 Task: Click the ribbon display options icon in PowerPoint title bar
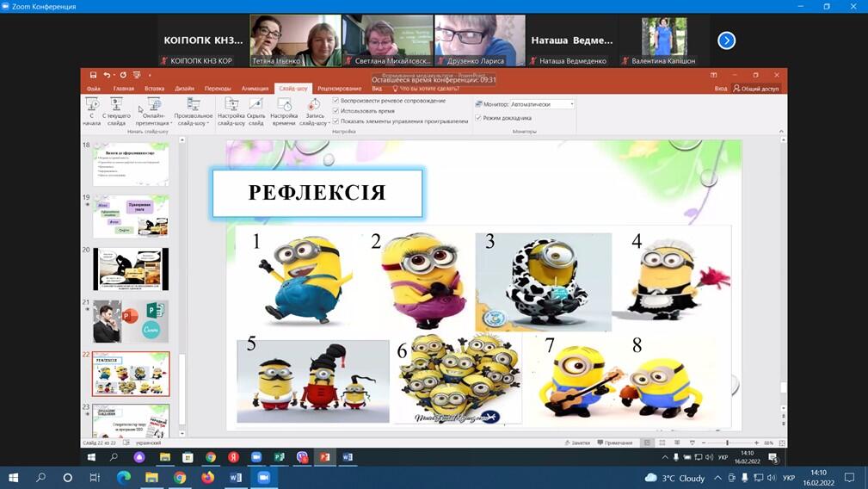713,75
